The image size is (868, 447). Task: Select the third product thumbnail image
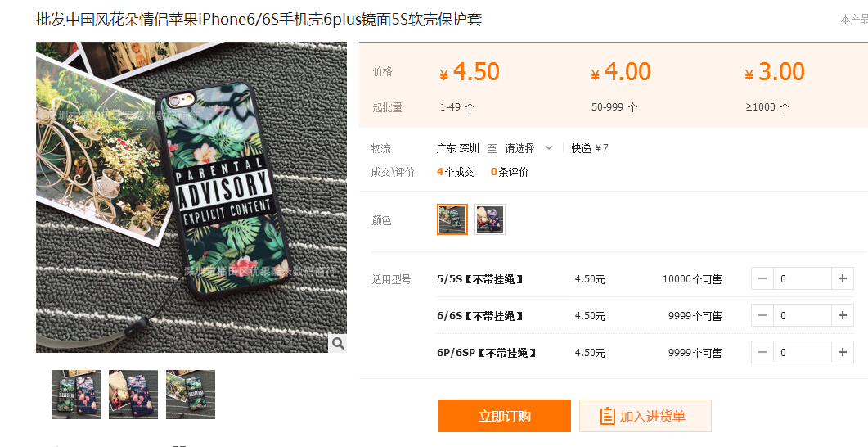(x=191, y=395)
